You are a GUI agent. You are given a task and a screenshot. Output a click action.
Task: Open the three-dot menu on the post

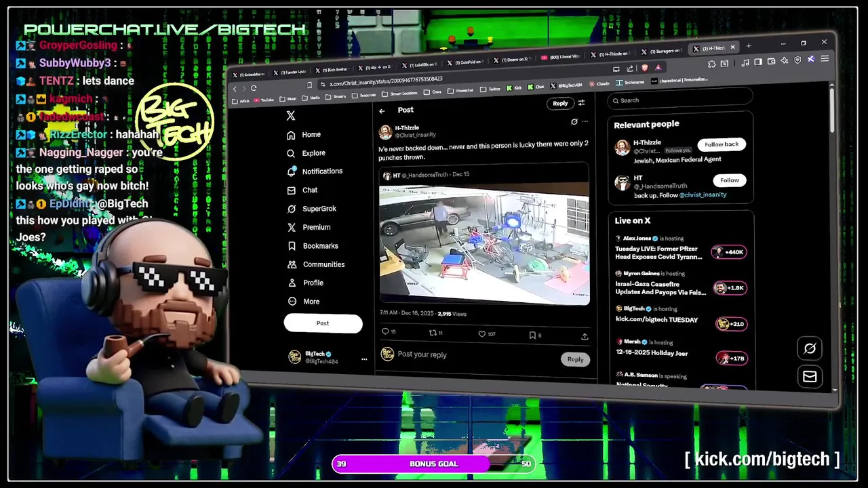pos(585,122)
